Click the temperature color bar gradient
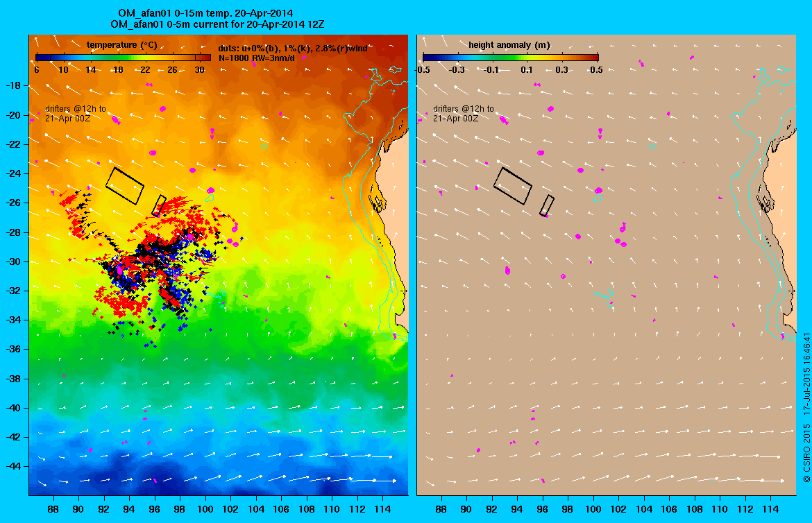The image size is (812, 523). 124,58
